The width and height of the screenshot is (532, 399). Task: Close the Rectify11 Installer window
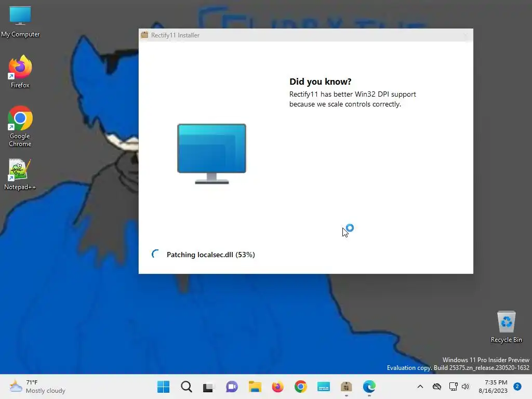click(465, 35)
